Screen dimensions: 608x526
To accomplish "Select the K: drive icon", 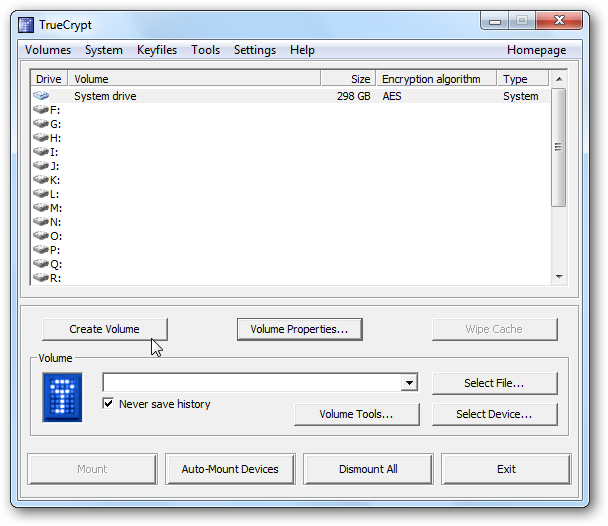I will pos(41,179).
